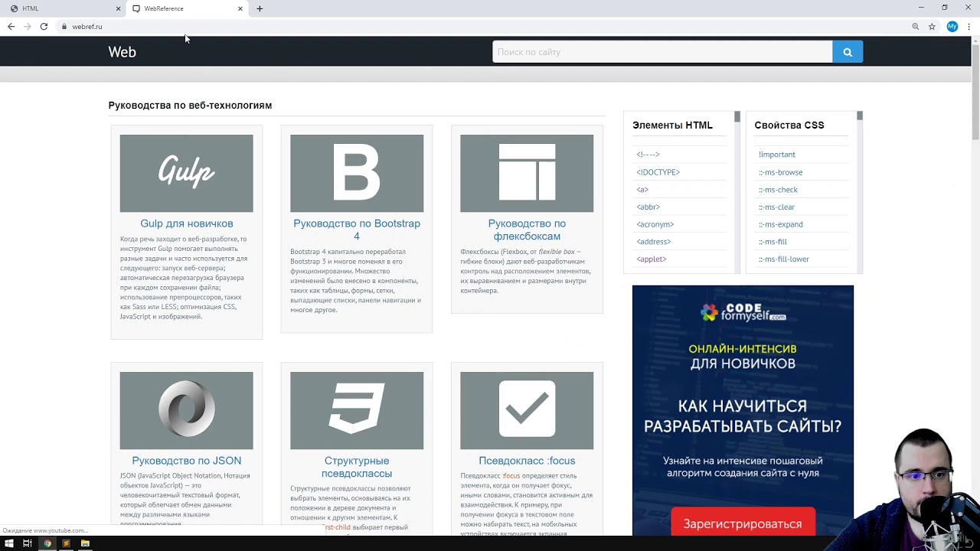Click the 'Руководства по веб-технологиям' heading

point(190,106)
